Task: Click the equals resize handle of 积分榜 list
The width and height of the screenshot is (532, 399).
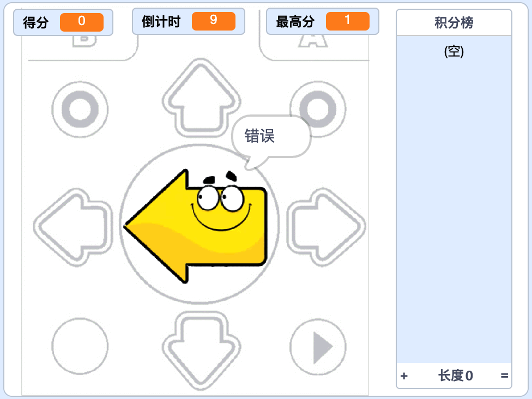Action: click(504, 376)
